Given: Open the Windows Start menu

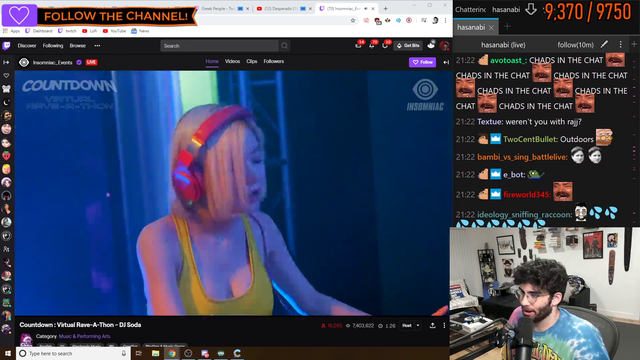Looking at the screenshot, I should click(8, 353).
